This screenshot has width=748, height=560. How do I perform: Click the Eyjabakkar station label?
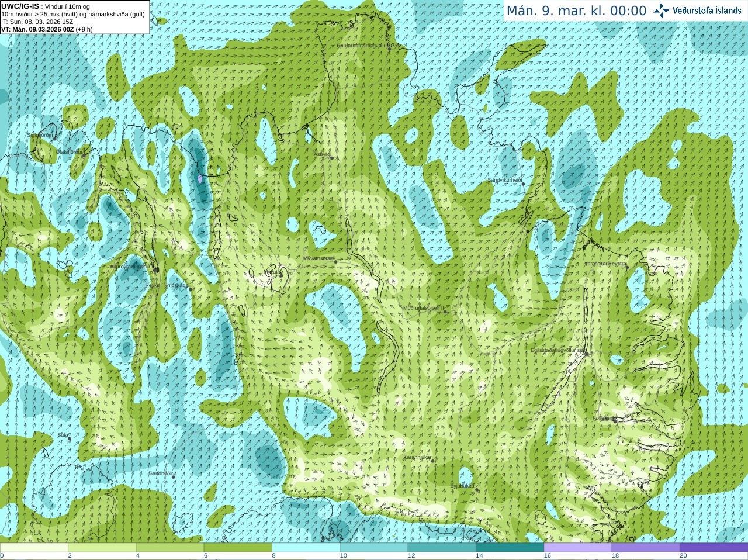(x=463, y=486)
